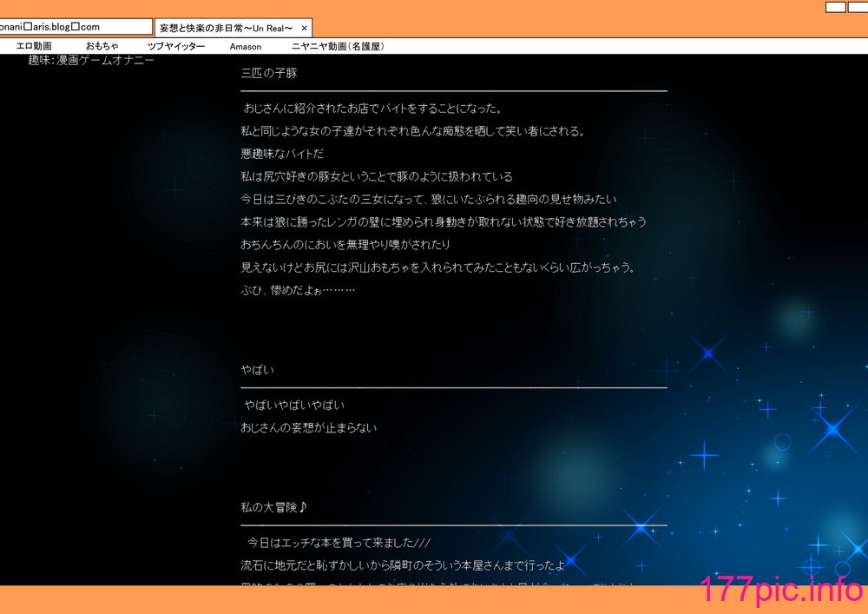This screenshot has width=868, height=614.
Task: Click the line やばいやばいやばい
Action: 294,406
